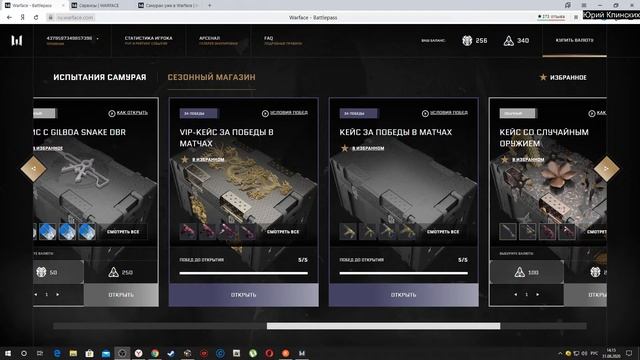Click the browser back arrow
Image resolution: width=640 pixels, height=360 pixels.
coord(9,18)
